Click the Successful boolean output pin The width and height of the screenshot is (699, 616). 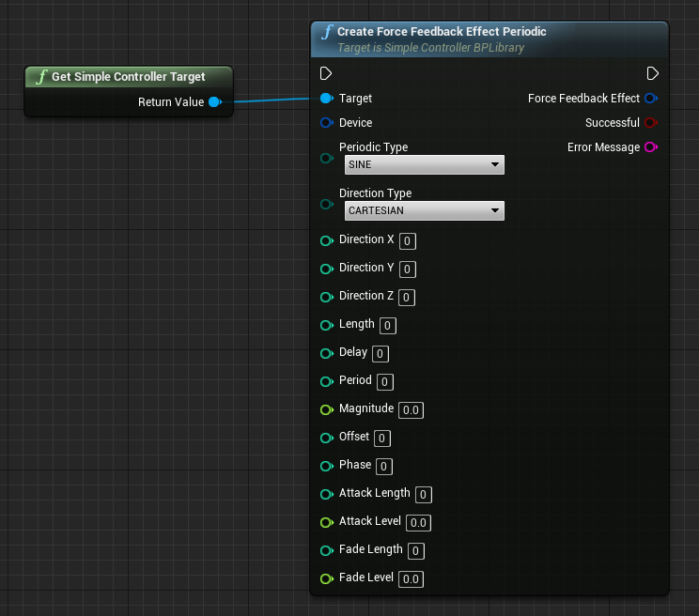coord(651,123)
